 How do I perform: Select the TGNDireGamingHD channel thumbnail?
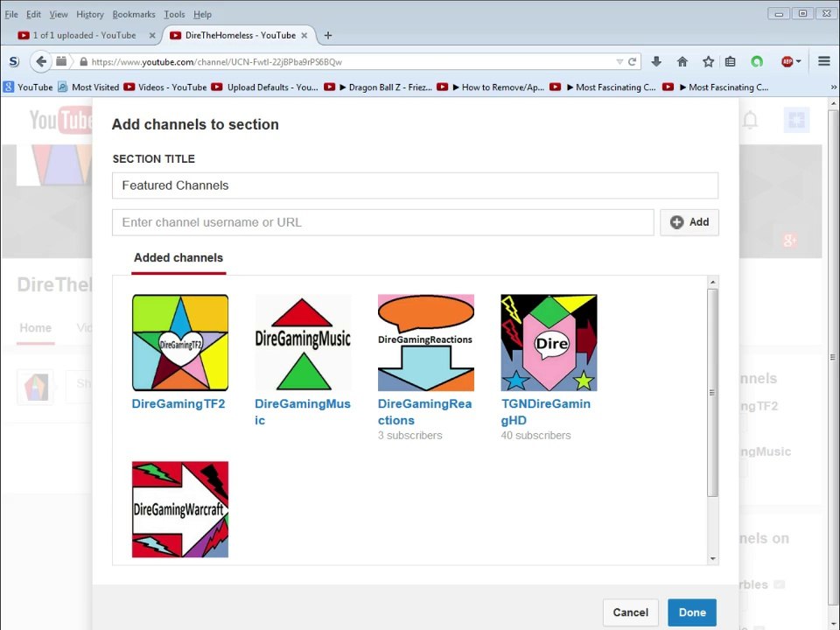tap(549, 342)
